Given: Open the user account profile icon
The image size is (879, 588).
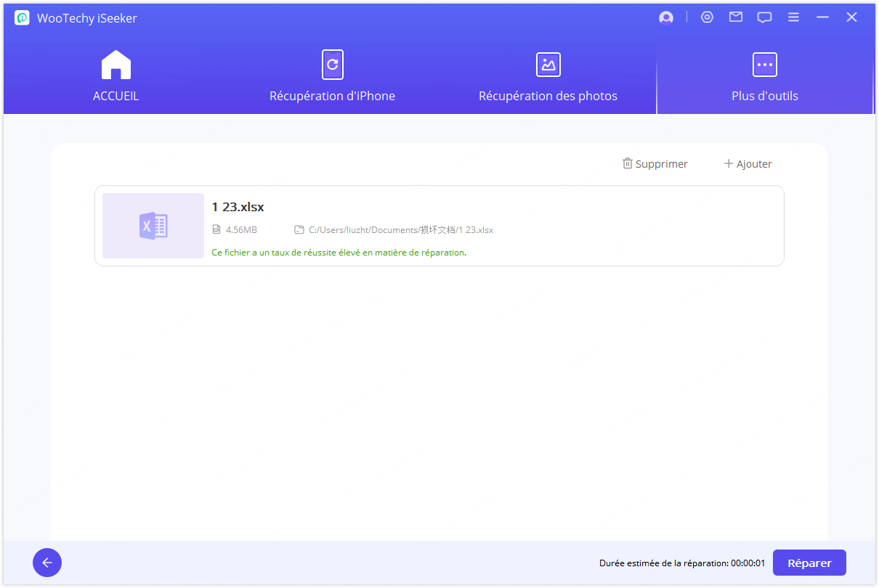Looking at the screenshot, I should tap(665, 18).
